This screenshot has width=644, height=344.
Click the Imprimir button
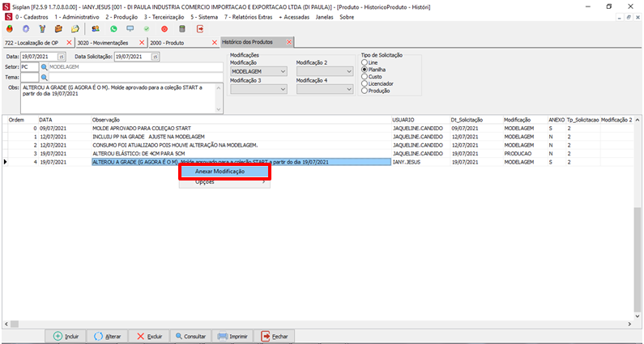tap(232, 336)
